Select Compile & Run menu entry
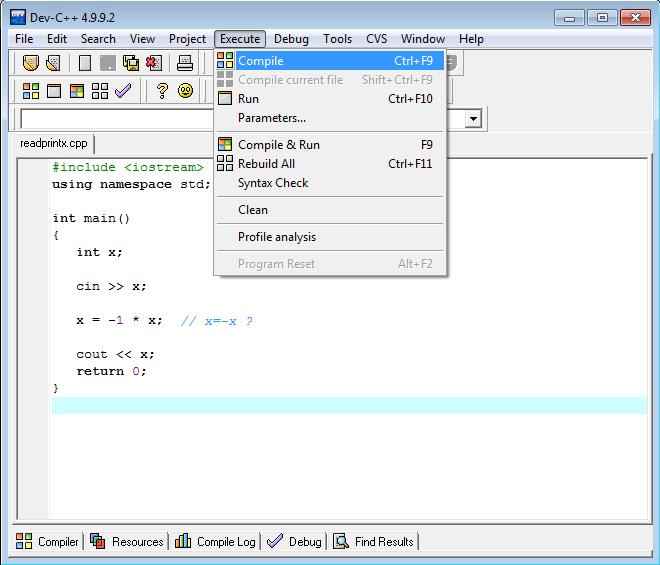This screenshot has width=660, height=565. pyautogui.click(x=330, y=144)
